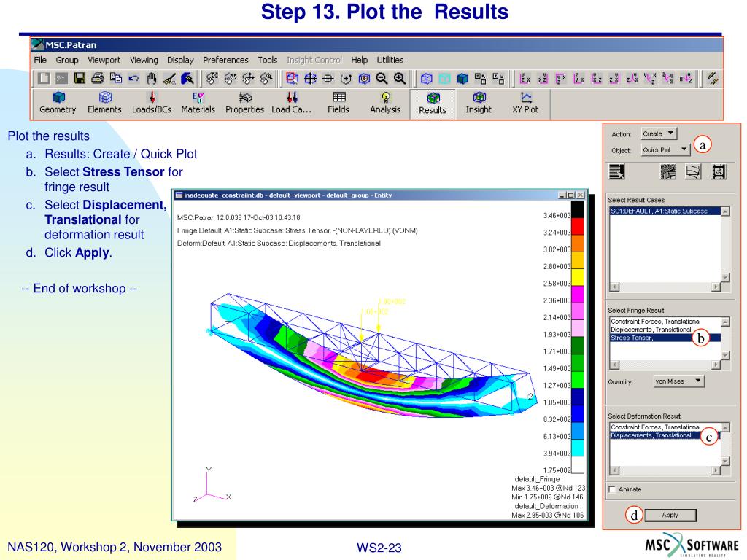Click the Zoom Out magnifier icon
The width and height of the screenshot is (747, 560).
(x=382, y=79)
